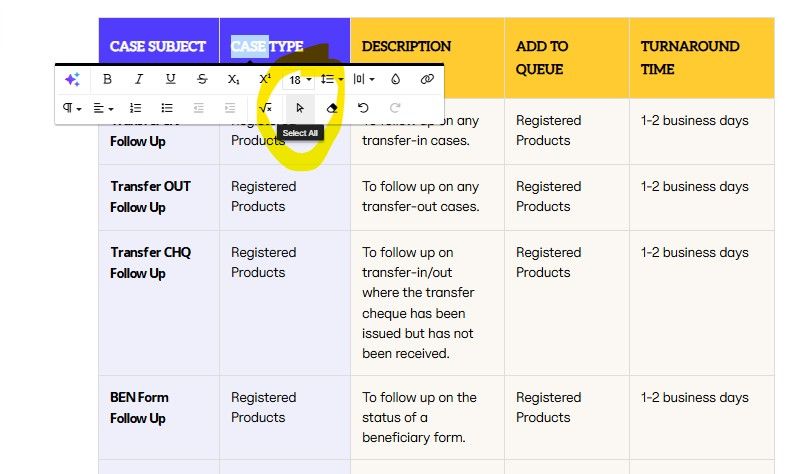Insert a hyperlink with the link icon
Viewport: 798px width, 474px height.
click(427, 79)
